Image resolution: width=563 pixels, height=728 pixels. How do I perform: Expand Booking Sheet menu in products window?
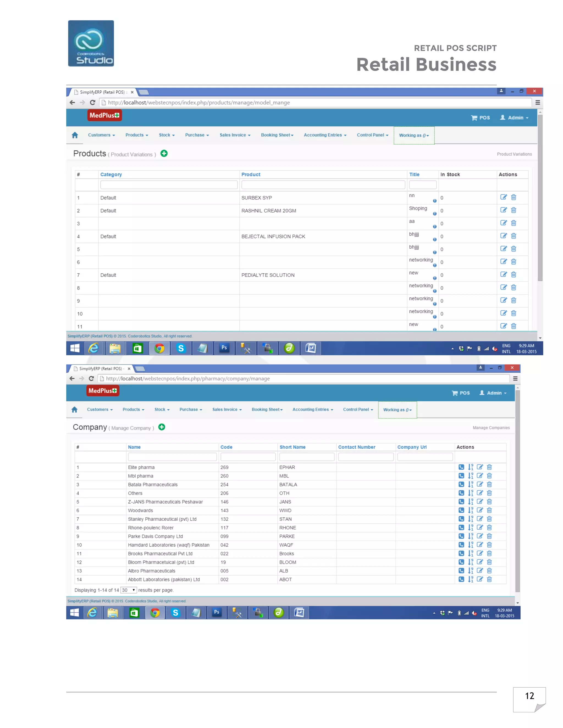pyautogui.click(x=277, y=135)
